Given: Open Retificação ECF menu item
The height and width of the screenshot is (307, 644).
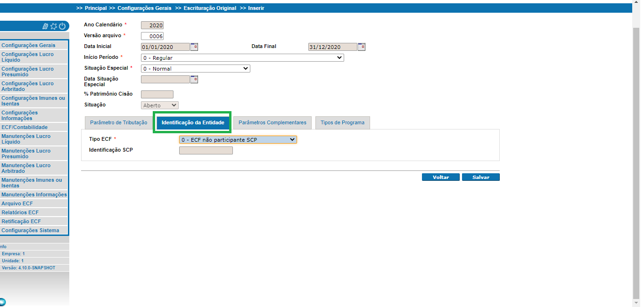Looking at the screenshot, I should pos(34,221).
